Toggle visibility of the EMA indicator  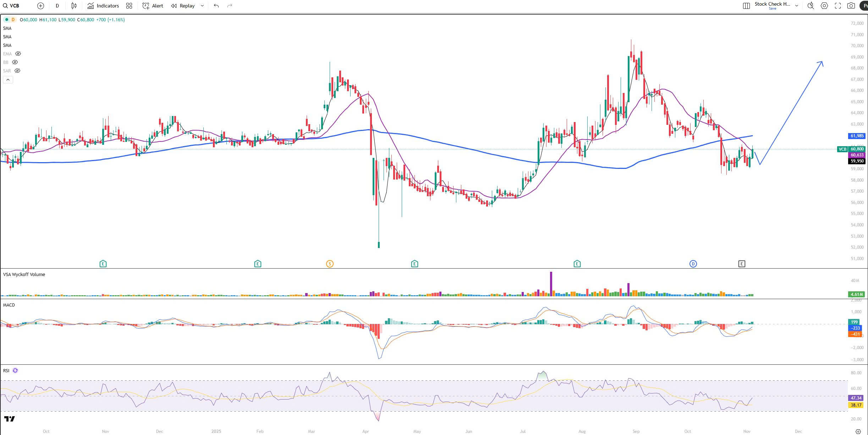point(18,54)
